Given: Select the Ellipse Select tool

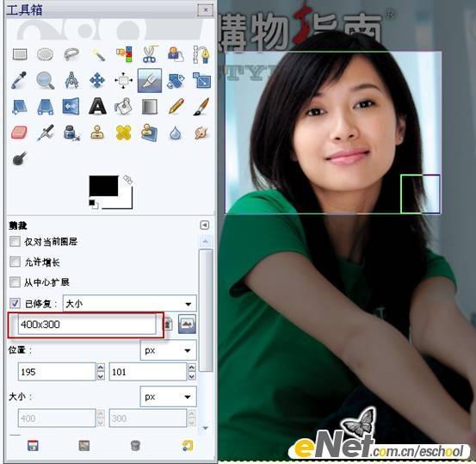Looking at the screenshot, I should [x=46, y=54].
